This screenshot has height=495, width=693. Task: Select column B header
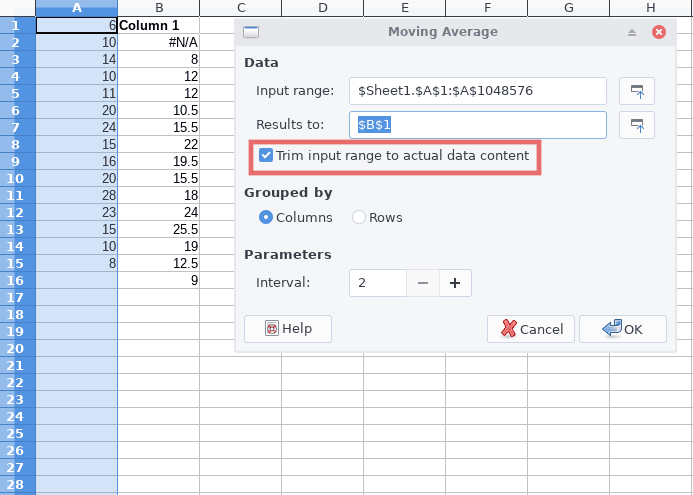pos(159,8)
